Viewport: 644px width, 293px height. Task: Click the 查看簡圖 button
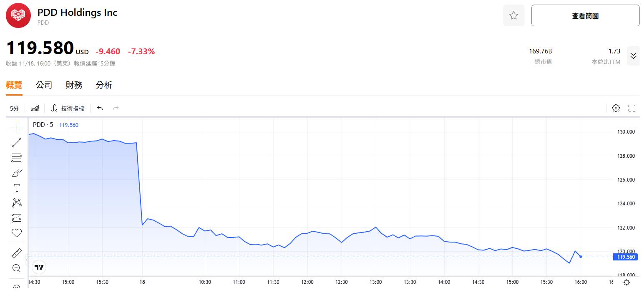click(585, 16)
